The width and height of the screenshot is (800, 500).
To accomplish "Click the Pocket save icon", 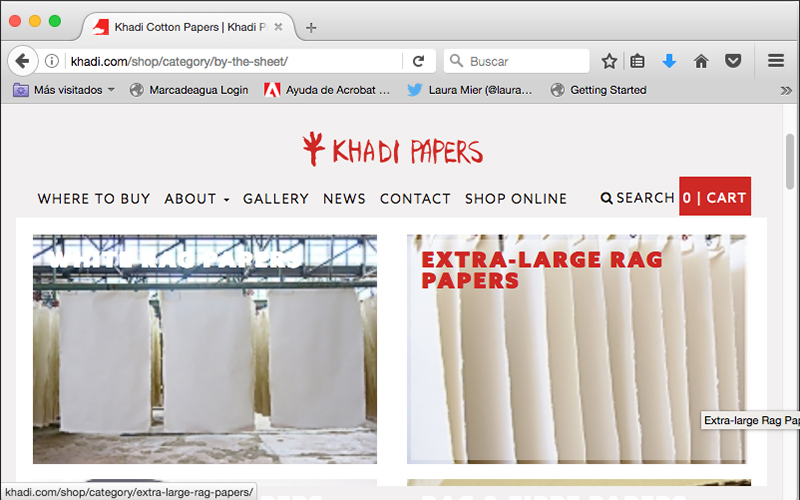I will tap(733, 61).
